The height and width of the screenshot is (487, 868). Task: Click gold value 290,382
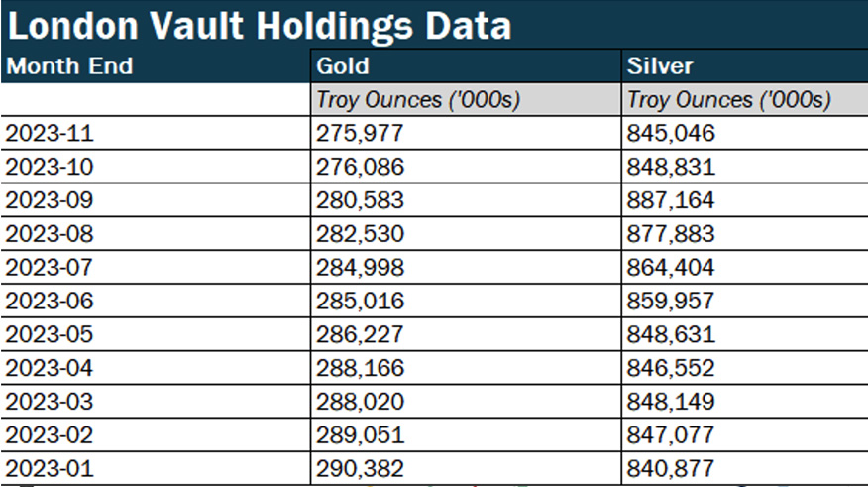pos(361,469)
